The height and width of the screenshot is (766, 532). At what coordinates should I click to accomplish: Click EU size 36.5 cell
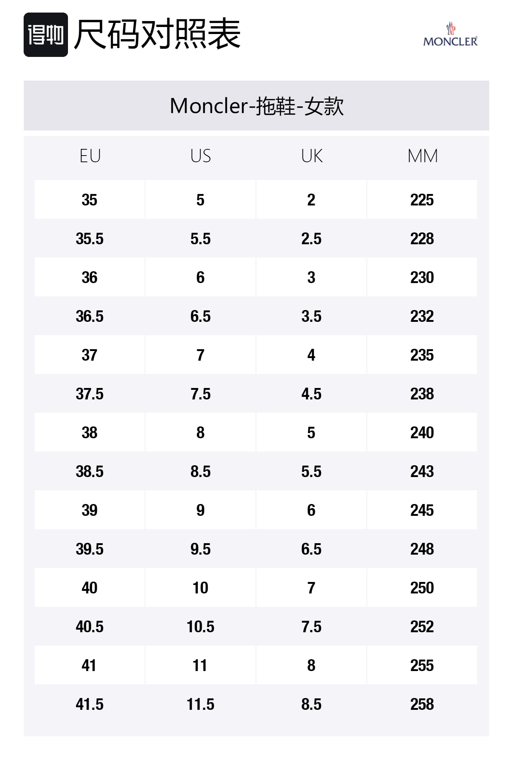(x=89, y=316)
